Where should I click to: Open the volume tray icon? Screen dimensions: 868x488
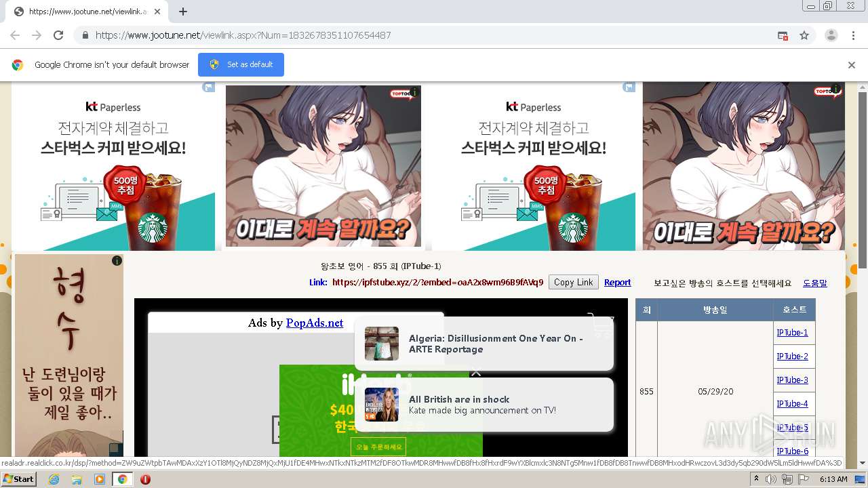click(771, 479)
